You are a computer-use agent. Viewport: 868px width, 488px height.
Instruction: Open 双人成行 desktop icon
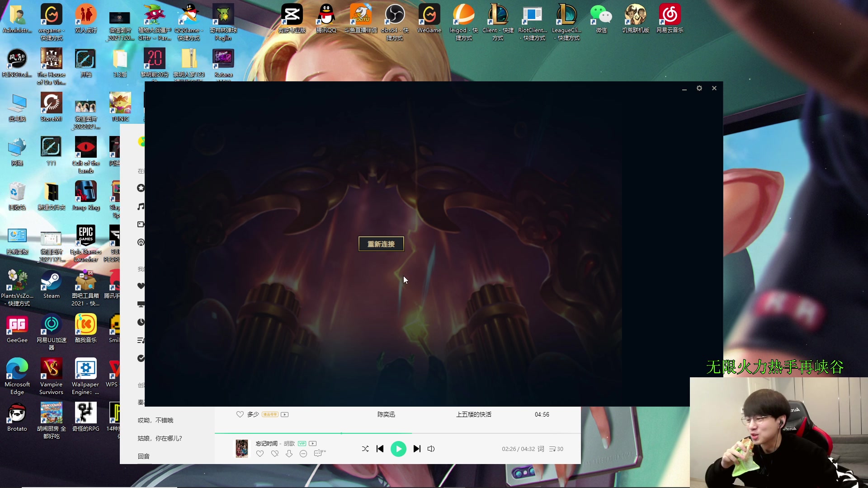tap(86, 18)
